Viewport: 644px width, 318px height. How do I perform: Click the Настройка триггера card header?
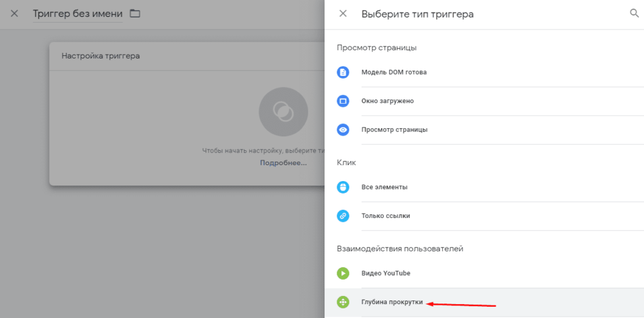pyautogui.click(x=187, y=56)
